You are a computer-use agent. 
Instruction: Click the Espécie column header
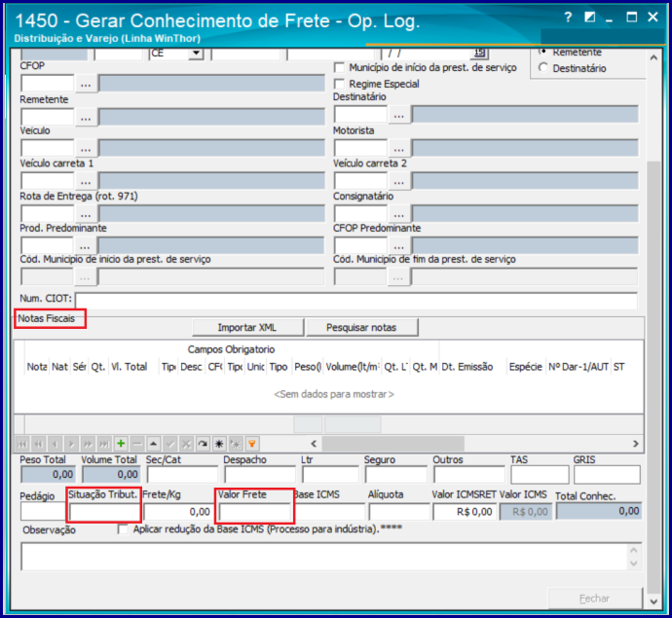tap(526, 367)
